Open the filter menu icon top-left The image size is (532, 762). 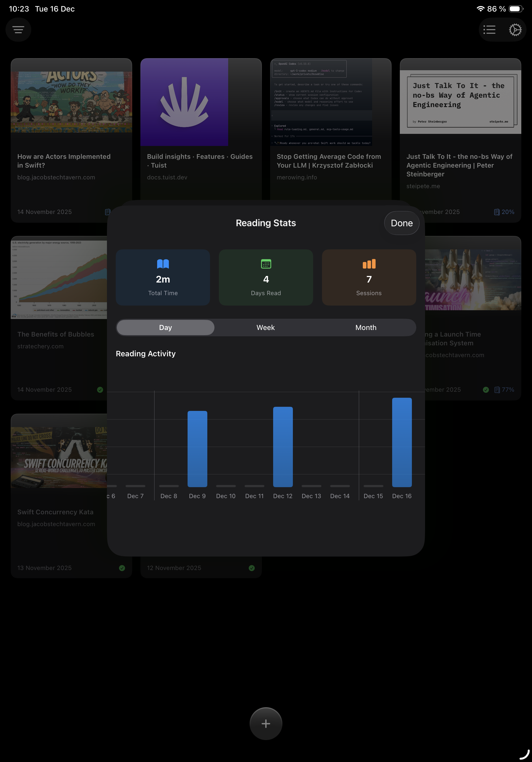(18, 30)
